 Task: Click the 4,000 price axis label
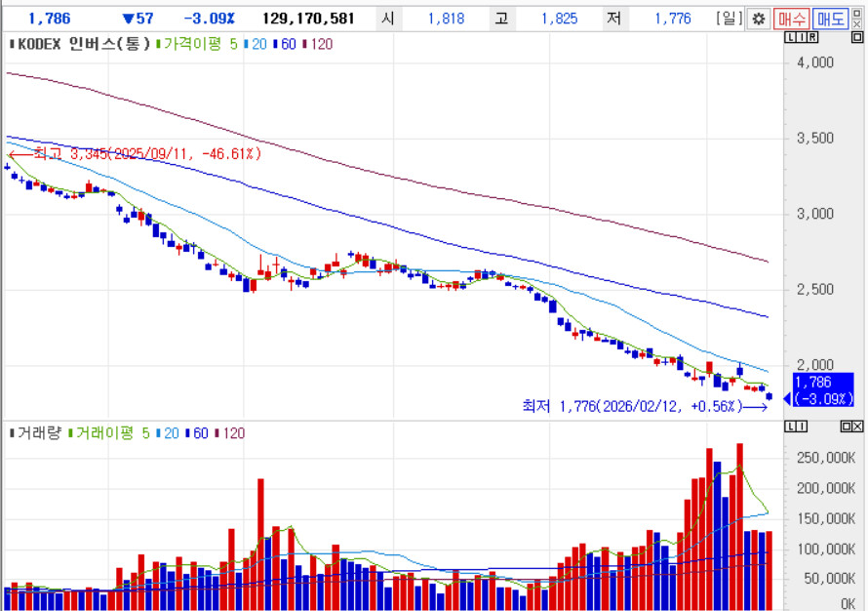pos(815,62)
